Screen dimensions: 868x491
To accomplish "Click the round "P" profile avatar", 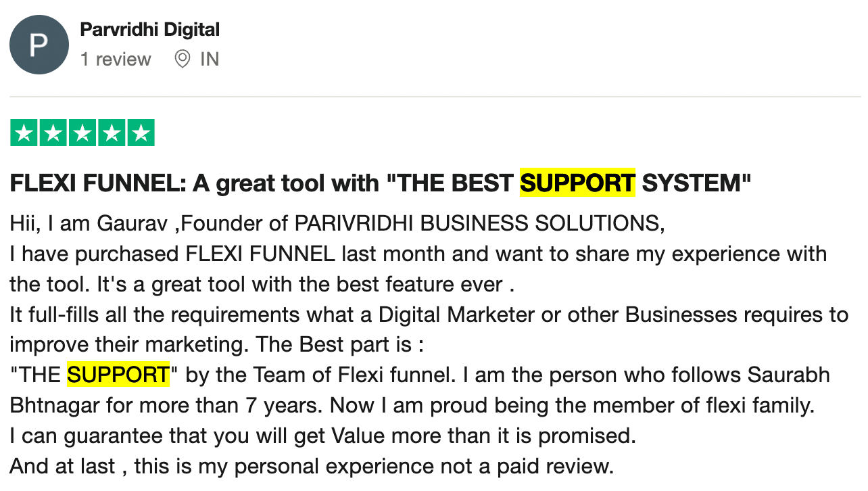I will [x=39, y=45].
